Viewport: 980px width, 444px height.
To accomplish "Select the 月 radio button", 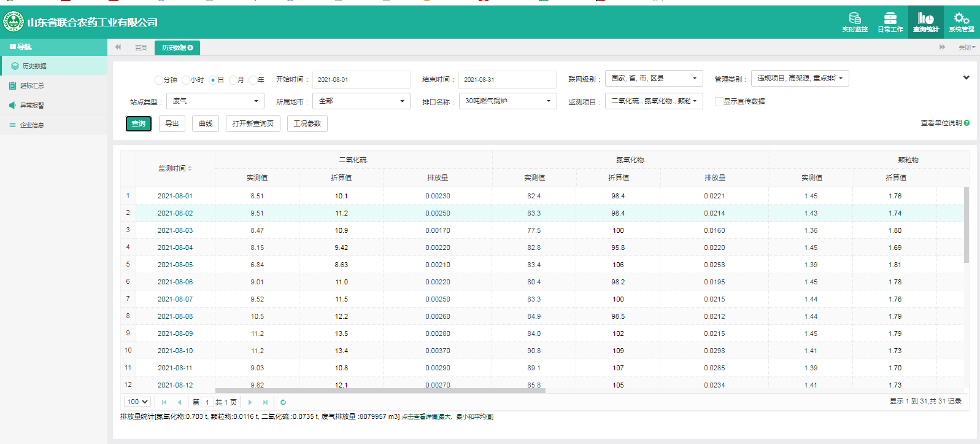I will (x=233, y=80).
